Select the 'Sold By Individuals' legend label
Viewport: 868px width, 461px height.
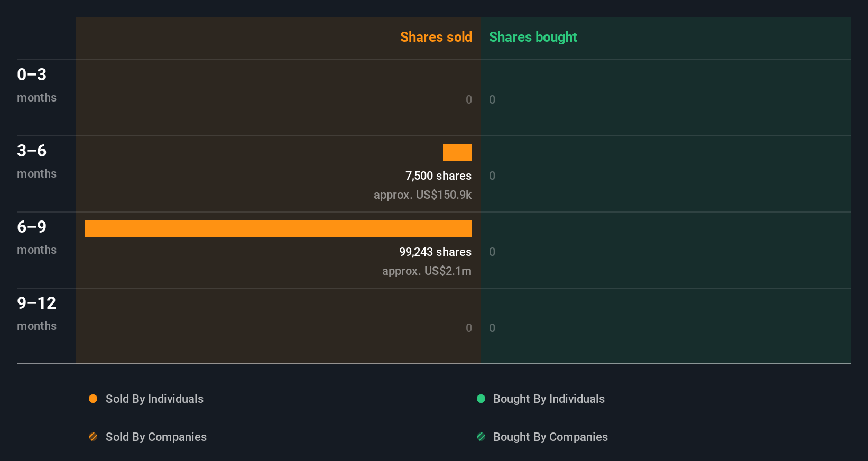(x=154, y=399)
